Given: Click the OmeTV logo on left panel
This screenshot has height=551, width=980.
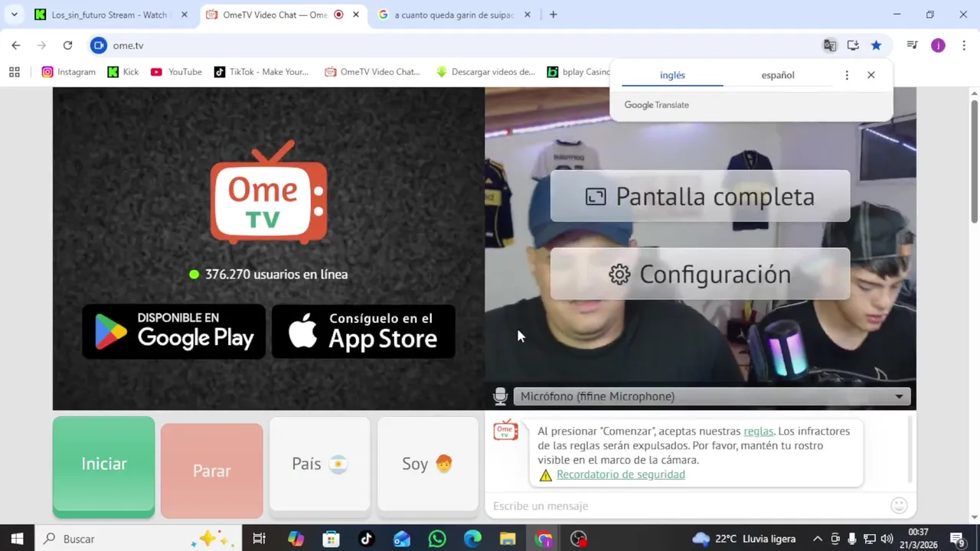Looking at the screenshot, I should pos(269,193).
